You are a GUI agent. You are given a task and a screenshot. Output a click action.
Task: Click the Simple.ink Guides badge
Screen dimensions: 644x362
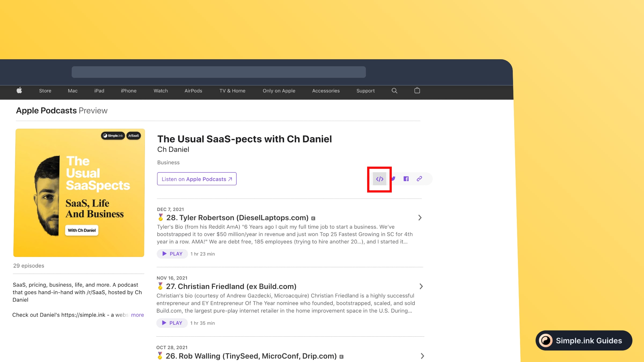click(x=584, y=340)
